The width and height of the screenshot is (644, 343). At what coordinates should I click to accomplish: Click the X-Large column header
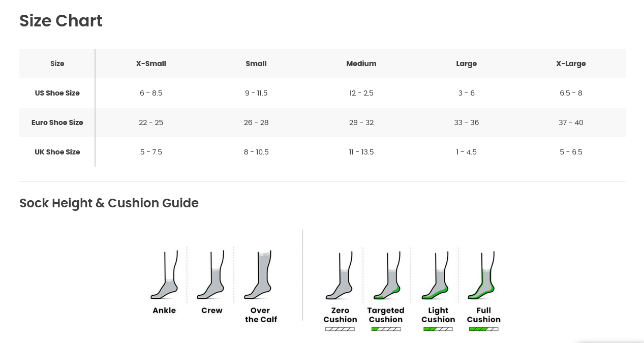(571, 64)
